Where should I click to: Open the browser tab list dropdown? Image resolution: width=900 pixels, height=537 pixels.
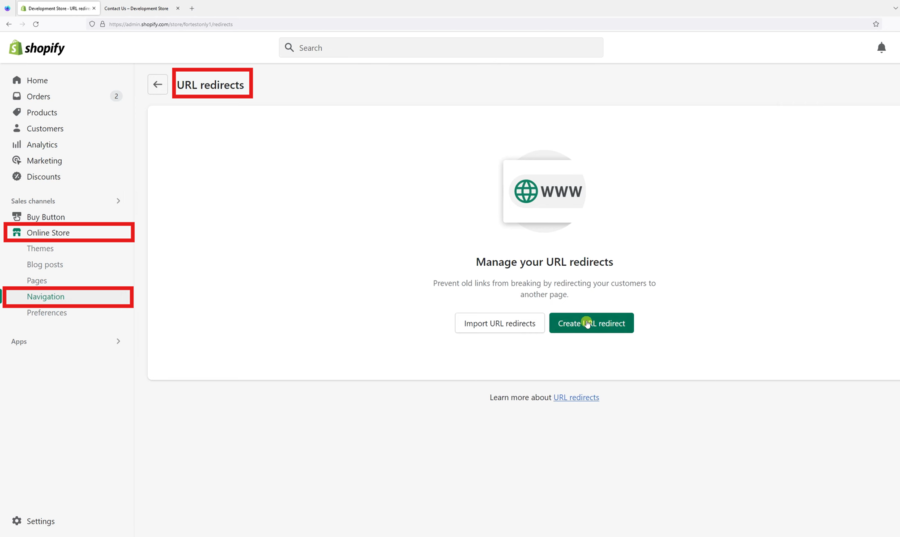coord(894,9)
